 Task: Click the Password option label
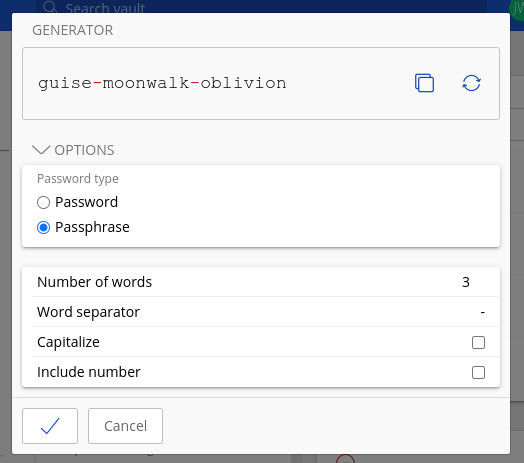[87, 202]
